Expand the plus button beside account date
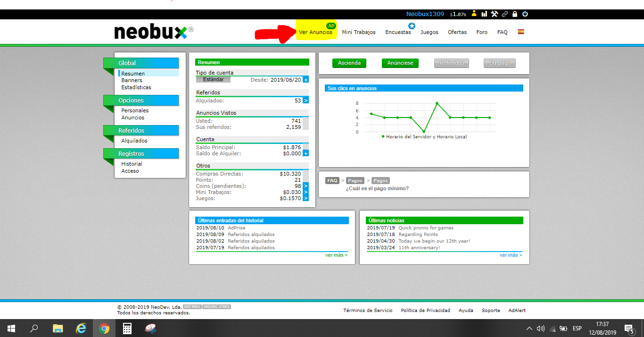Screen dimensions: 644x337 (x=305, y=80)
